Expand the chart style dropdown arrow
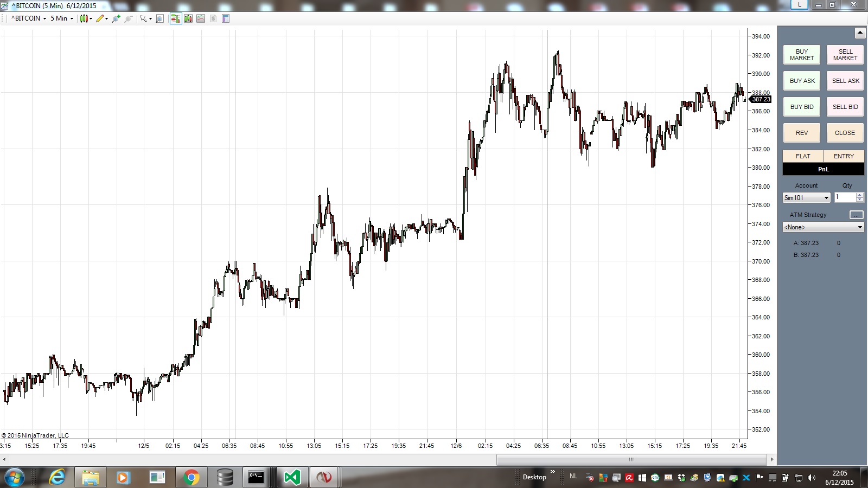This screenshot has width=868, height=488. pyautogui.click(x=91, y=18)
